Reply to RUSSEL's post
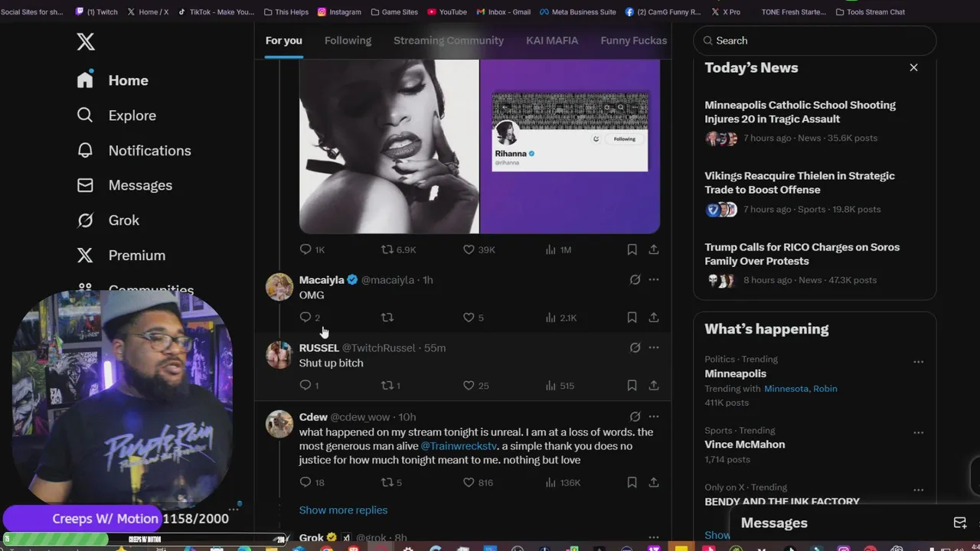This screenshot has width=980, height=551. [x=309, y=386]
